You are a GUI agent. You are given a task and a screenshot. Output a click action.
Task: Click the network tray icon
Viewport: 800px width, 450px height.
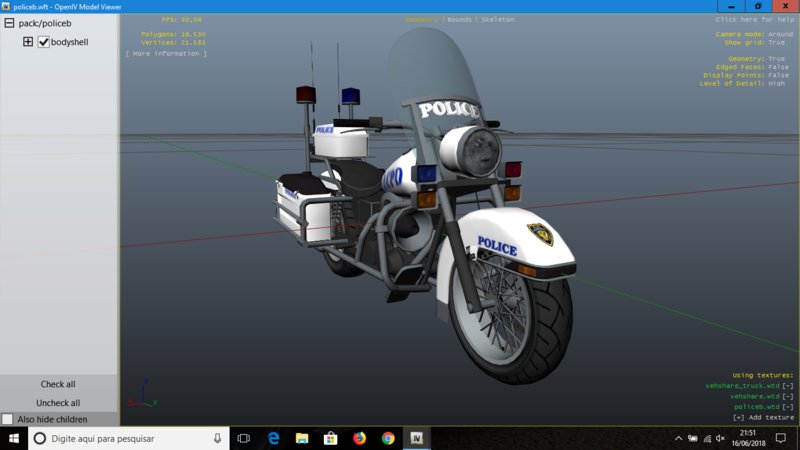click(707, 438)
